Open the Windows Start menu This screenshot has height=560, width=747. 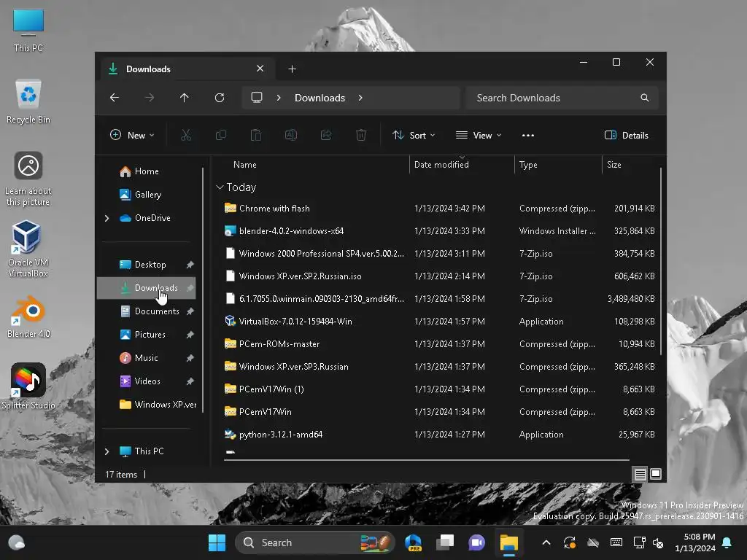tap(217, 542)
